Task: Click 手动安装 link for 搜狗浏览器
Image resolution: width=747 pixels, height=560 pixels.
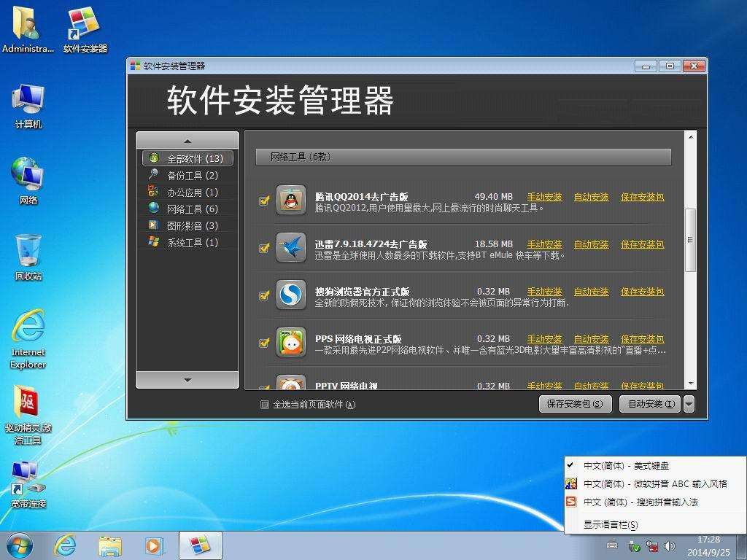Action: click(543, 291)
